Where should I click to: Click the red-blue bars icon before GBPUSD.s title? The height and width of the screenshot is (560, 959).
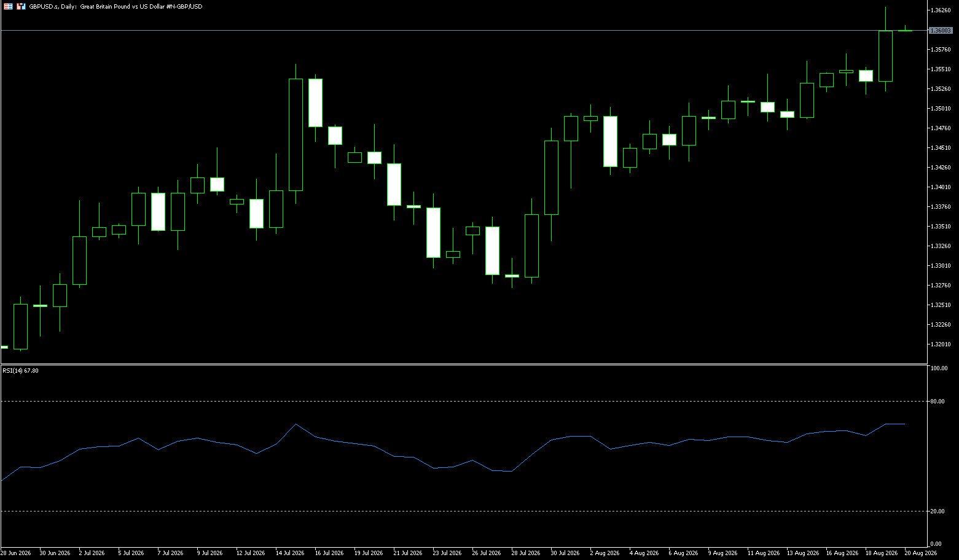(21, 6)
